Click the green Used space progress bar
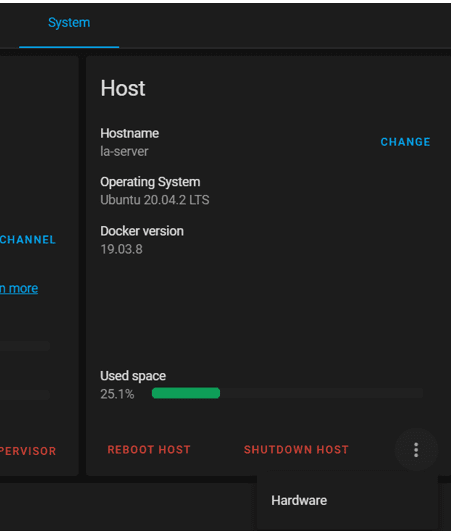This screenshot has width=451, height=531. [x=287, y=393]
